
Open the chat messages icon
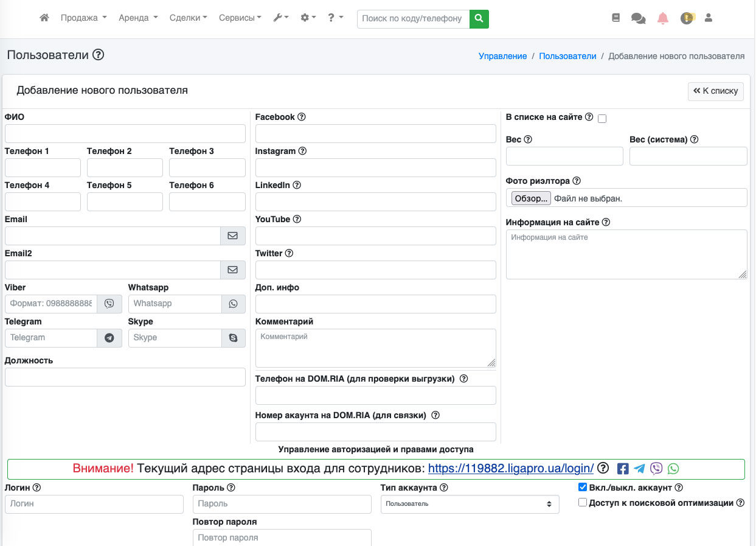coord(639,18)
